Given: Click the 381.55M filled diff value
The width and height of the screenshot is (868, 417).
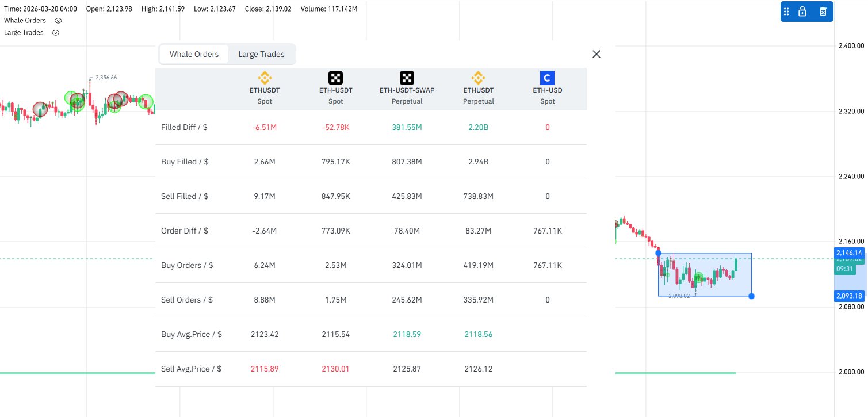Looking at the screenshot, I should [407, 127].
